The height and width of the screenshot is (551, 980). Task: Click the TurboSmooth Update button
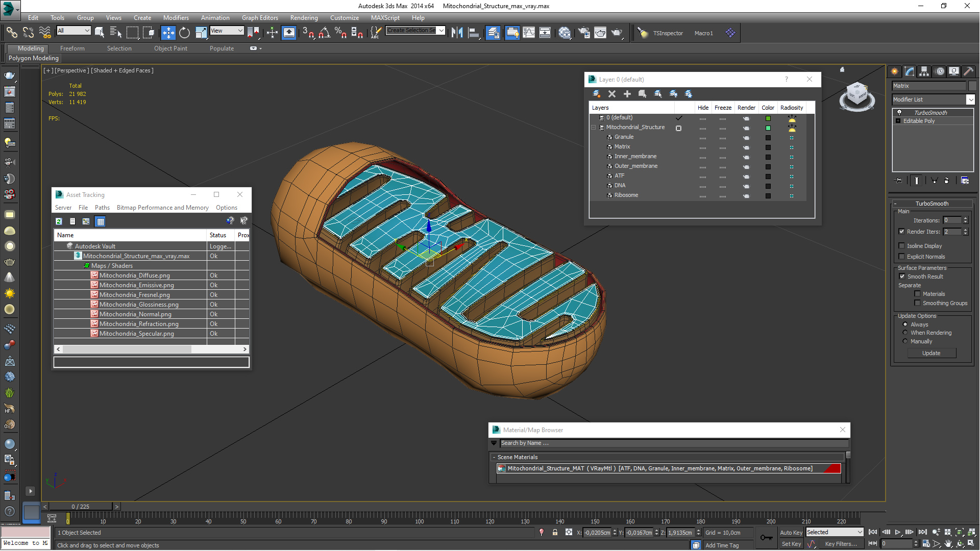[x=931, y=353]
